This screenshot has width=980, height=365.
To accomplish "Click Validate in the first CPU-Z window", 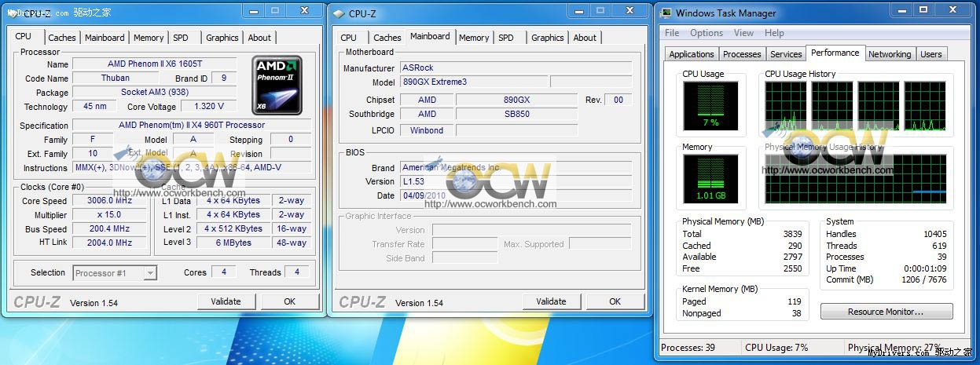I will 226,301.
